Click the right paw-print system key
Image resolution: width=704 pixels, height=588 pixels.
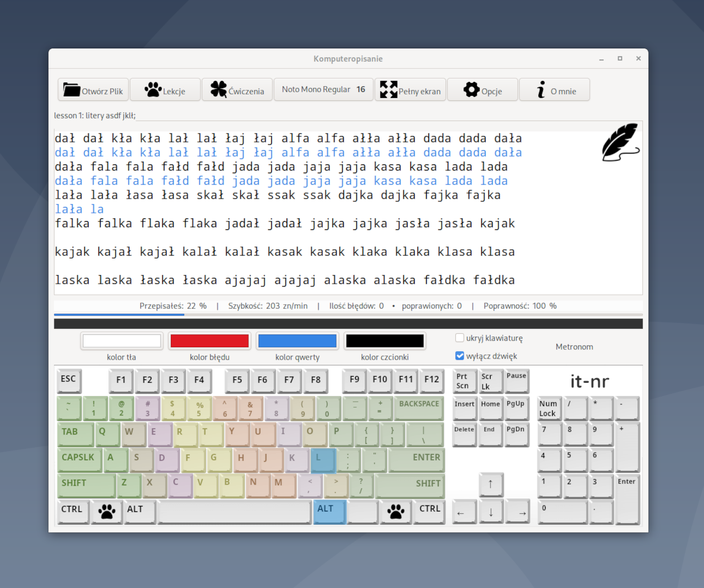(x=396, y=512)
